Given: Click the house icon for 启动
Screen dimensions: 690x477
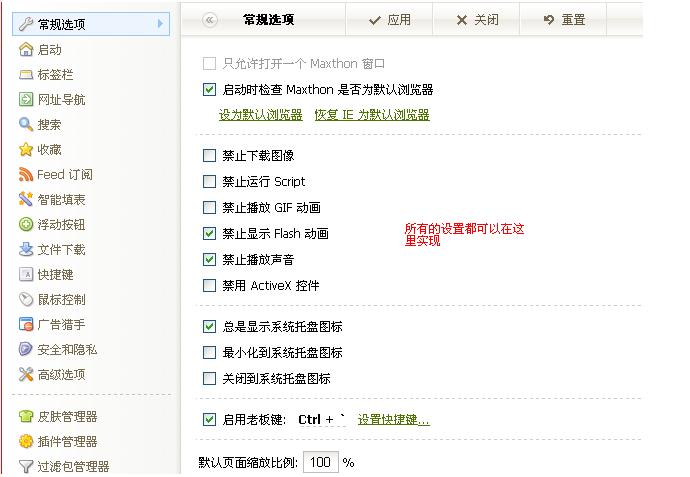Looking at the screenshot, I should point(26,49).
